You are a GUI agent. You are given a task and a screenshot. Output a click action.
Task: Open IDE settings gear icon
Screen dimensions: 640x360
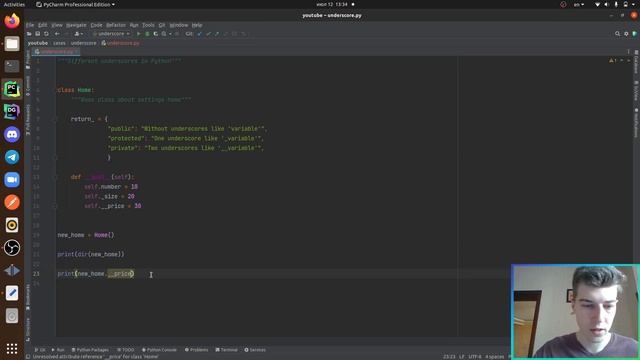coord(626,34)
